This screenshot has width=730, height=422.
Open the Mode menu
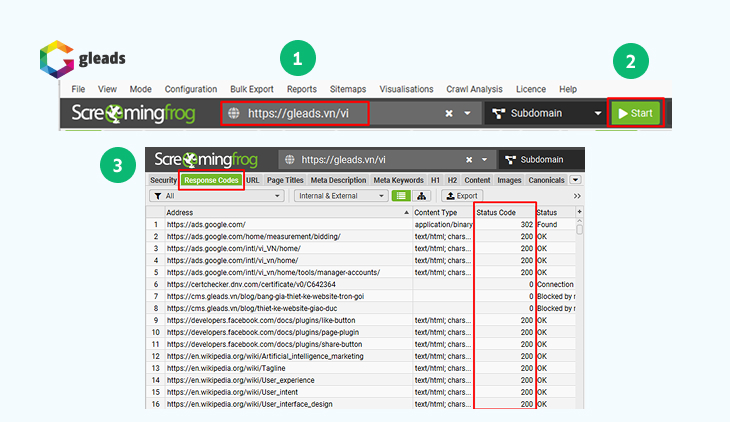(141, 89)
